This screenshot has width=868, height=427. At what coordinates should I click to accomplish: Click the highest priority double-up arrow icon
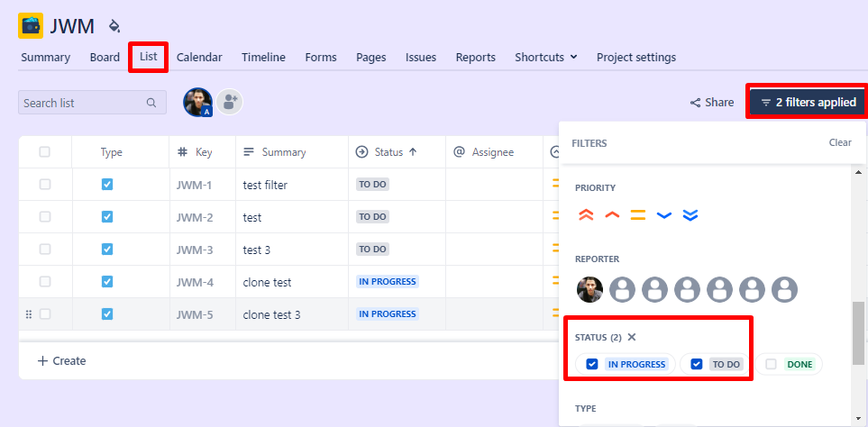coord(586,215)
